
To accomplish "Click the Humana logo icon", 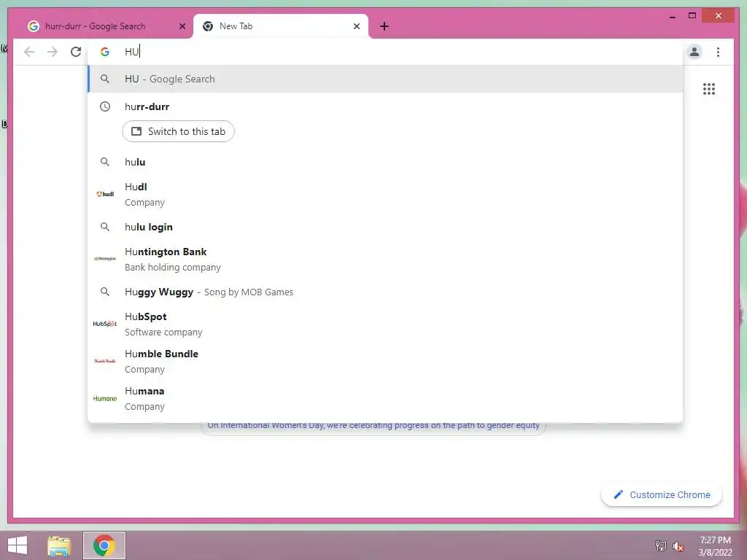I will [x=105, y=398].
